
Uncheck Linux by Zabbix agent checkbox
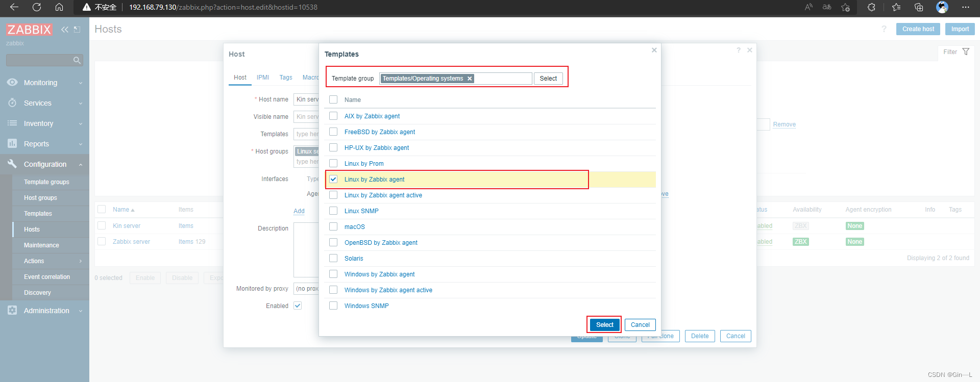tap(333, 179)
